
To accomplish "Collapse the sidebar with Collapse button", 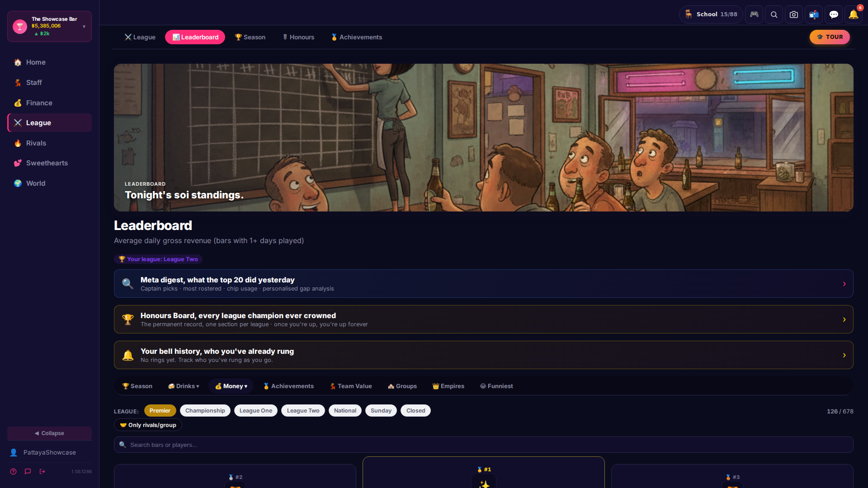I will 50,433.
